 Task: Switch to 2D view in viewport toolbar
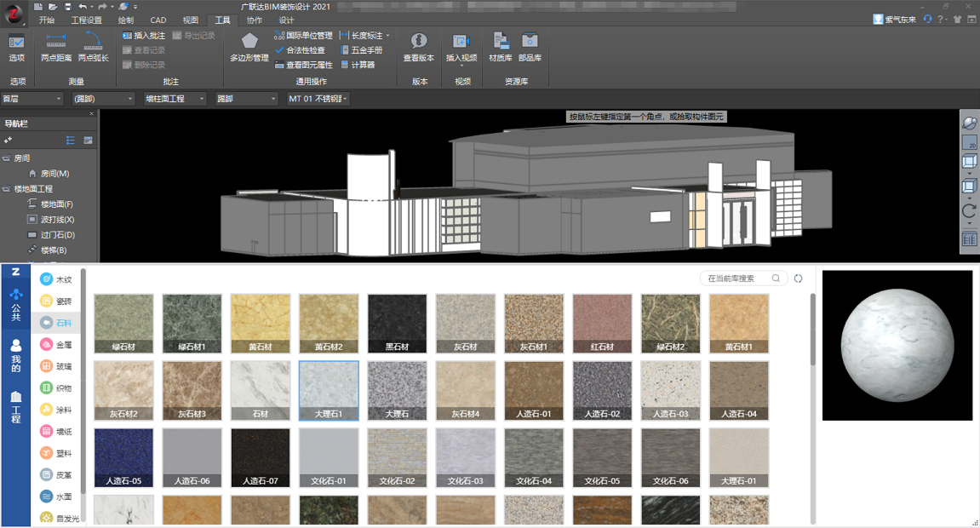(x=969, y=143)
